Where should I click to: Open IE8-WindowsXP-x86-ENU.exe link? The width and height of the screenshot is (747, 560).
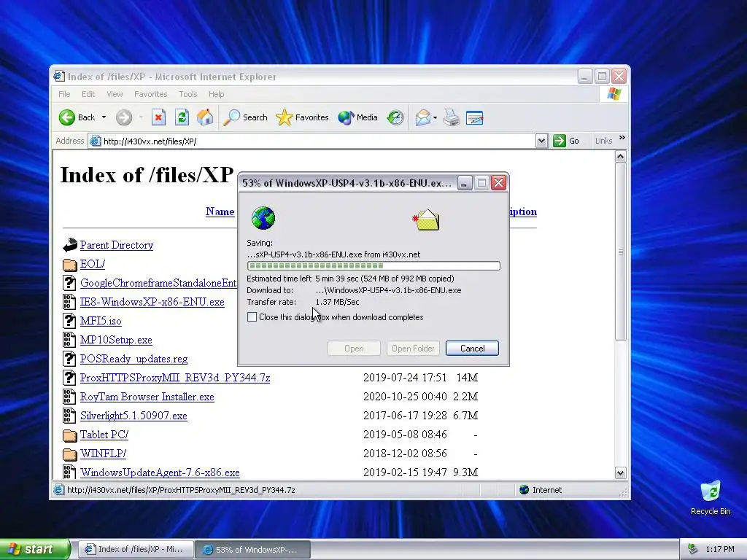pyautogui.click(x=152, y=302)
